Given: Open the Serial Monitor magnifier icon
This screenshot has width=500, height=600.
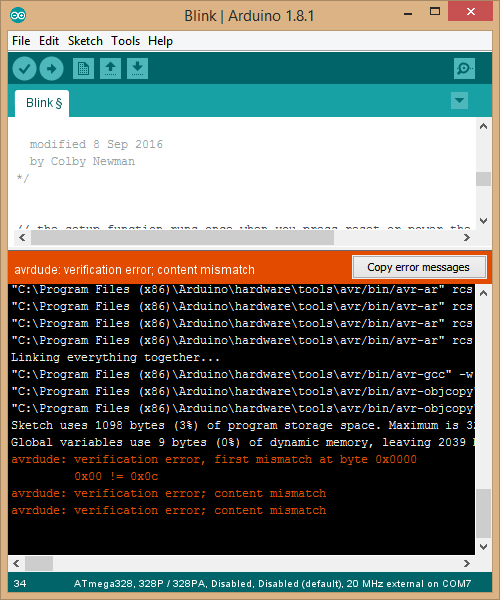Looking at the screenshot, I should (x=464, y=69).
